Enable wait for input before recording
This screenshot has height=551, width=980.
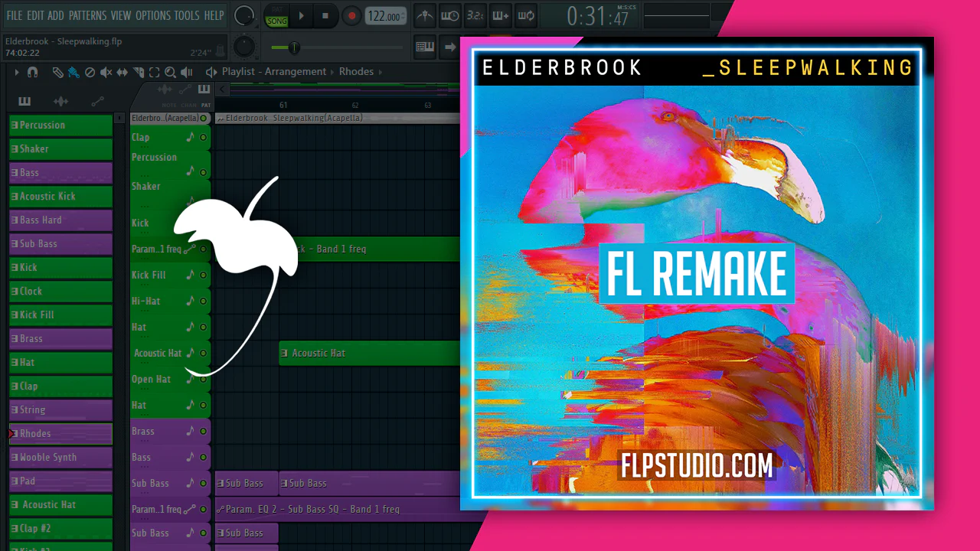pyautogui.click(x=450, y=15)
